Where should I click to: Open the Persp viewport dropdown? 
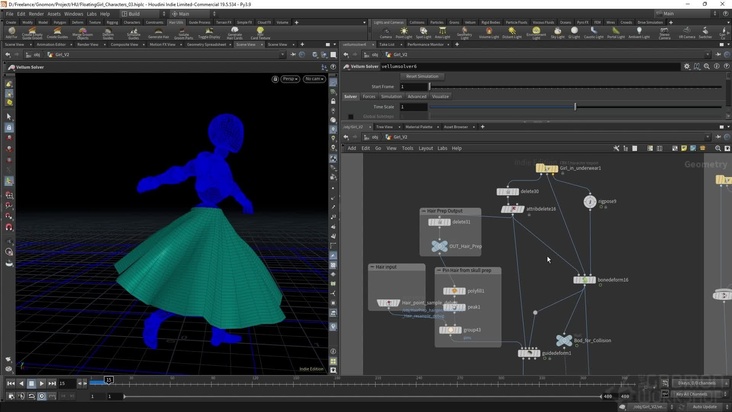[x=289, y=78]
